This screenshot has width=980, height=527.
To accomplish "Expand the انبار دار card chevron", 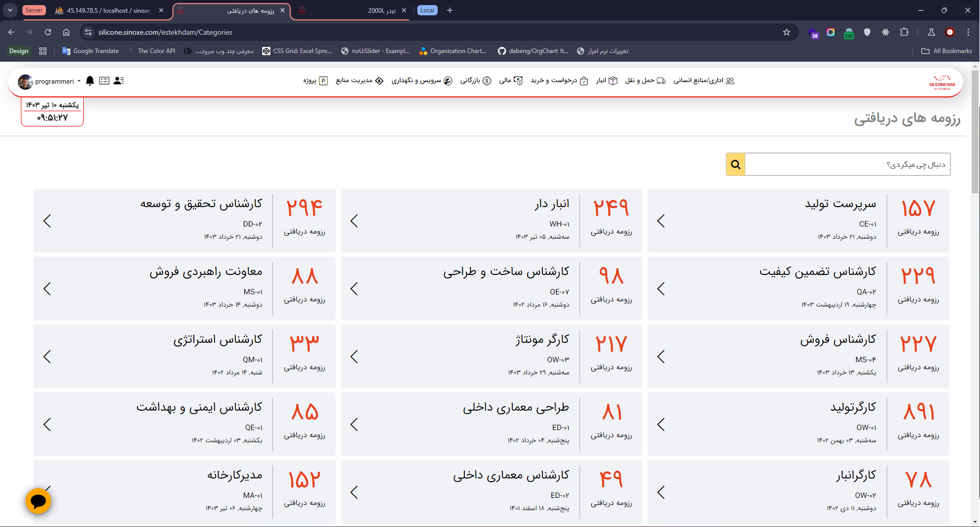I will [355, 221].
